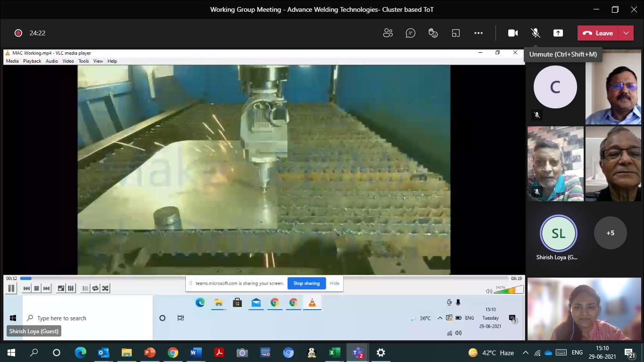View the +5 additional participants
Image resolution: width=644 pixels, height=362 pixels.
610,233
